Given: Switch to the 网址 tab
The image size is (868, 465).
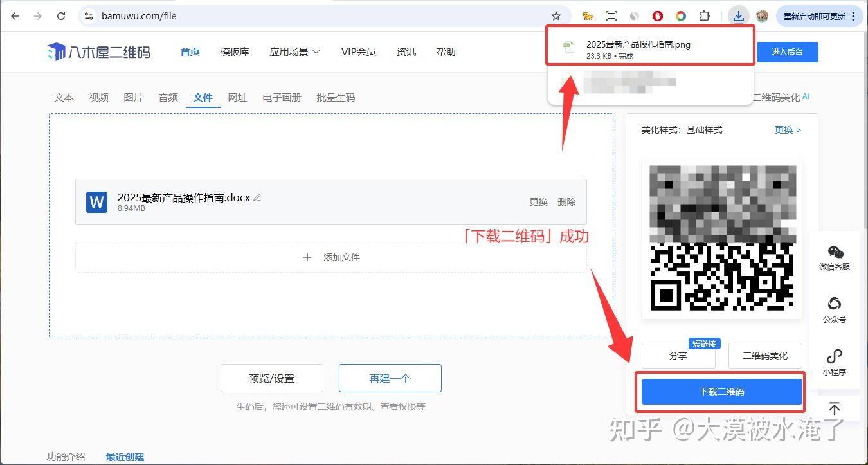Looking at the screenshot, I should [237, 97].
